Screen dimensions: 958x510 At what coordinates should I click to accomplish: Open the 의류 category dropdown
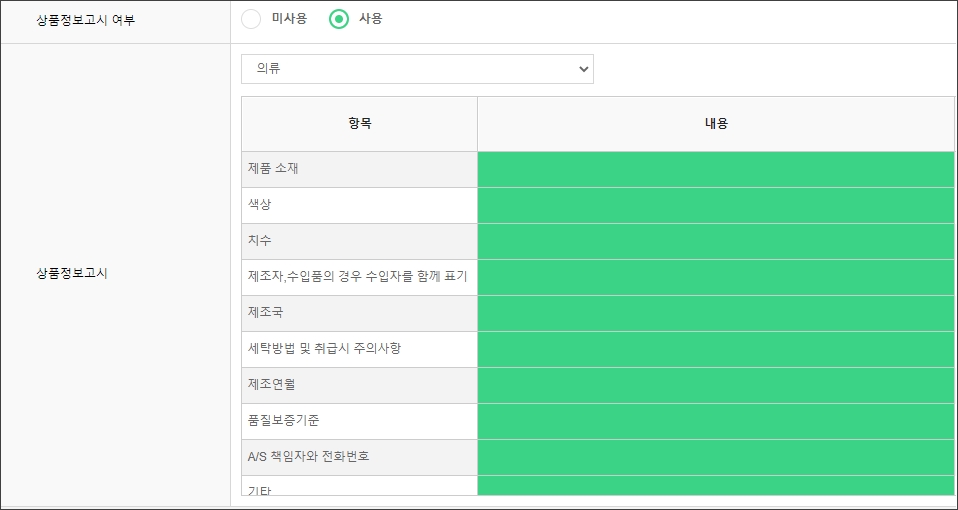click(x=417, y=69)
